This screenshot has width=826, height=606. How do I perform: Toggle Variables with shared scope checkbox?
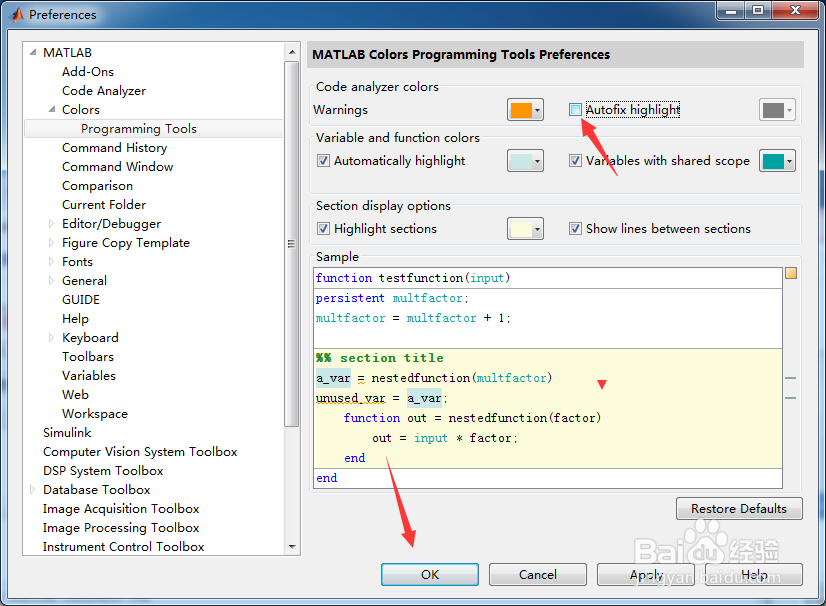coord(575,160)
